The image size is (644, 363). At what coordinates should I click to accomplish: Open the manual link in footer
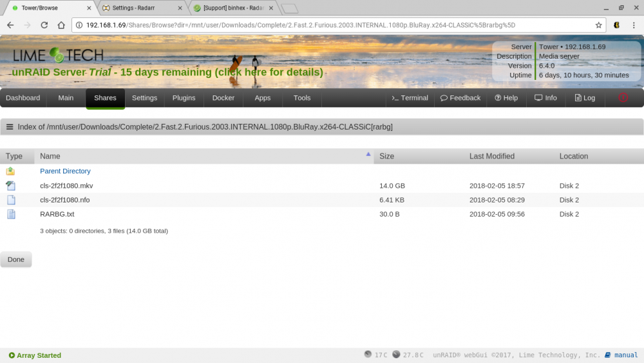tap(626, 355)
